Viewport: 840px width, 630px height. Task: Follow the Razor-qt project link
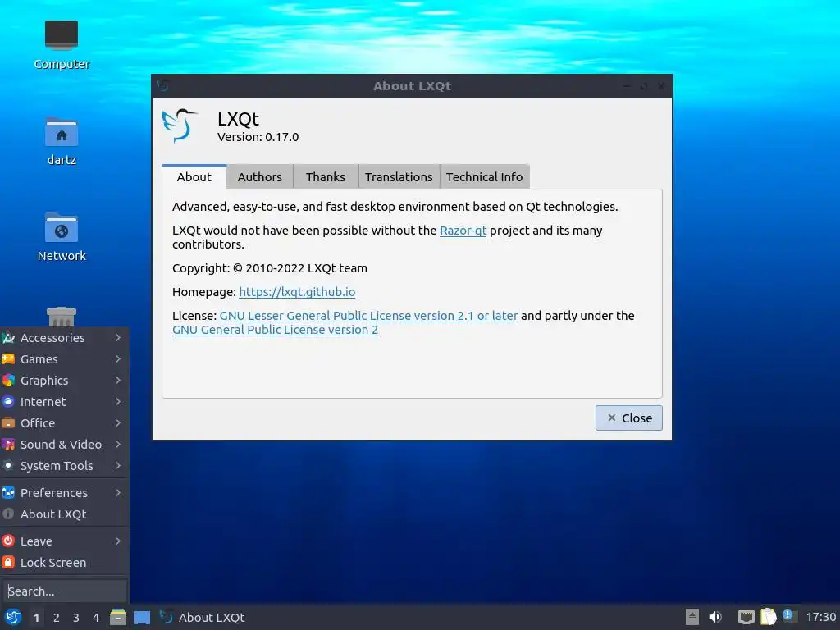coord(463,231)
